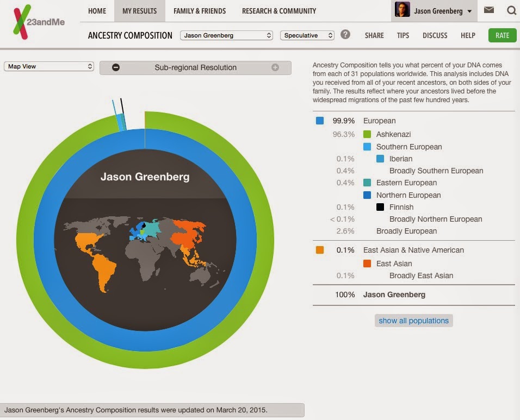This screenshot has width=520, height=420.
Task: Select the Broadly European entry
Action: coord(406,231)
